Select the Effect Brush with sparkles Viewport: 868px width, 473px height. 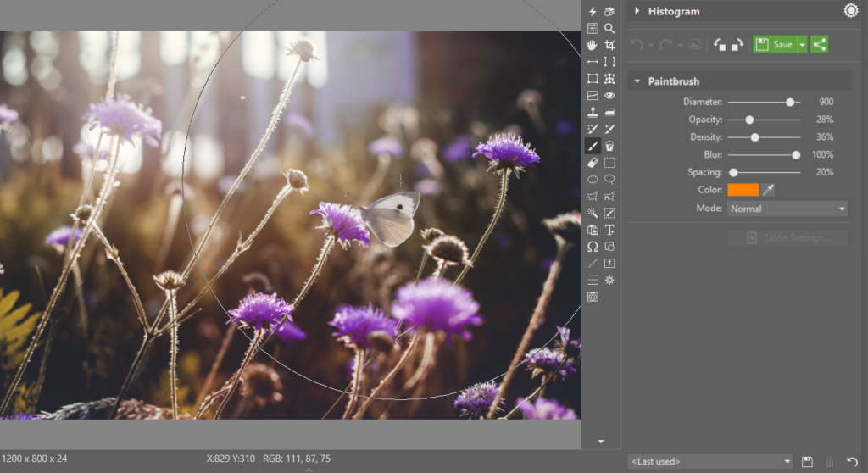[593, 129]
